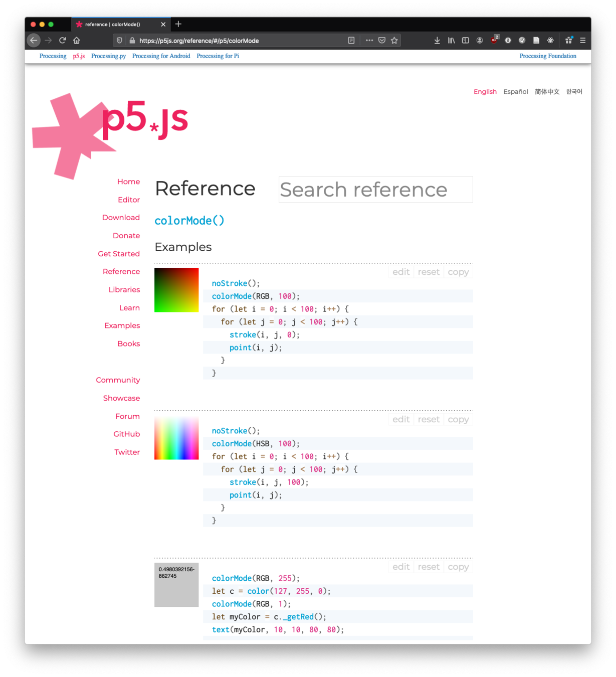
Task: Click the rainbow HSB canvas preview
Action: [176, 437]
